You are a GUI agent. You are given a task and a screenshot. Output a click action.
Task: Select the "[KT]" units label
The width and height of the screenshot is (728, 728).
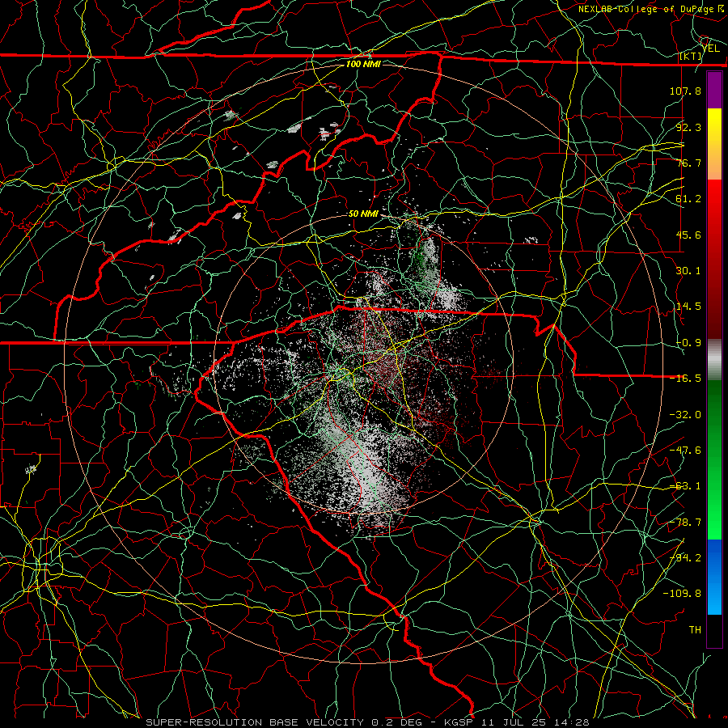point(691,56)
